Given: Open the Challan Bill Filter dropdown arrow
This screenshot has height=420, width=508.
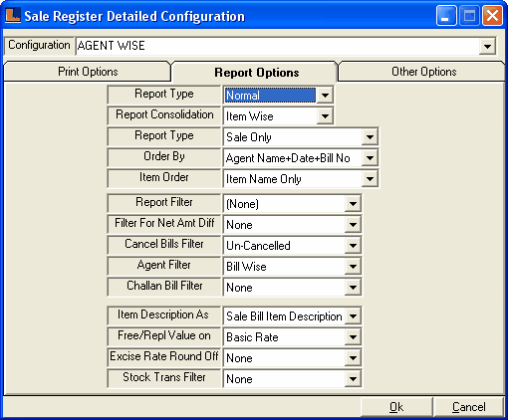Looking at the screenshot, I should 353,288.
